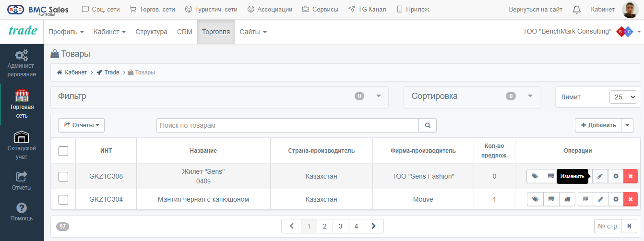The image size is (644, 241).
Task: Go to the next page with the arrow
Action: coord(374,226)
